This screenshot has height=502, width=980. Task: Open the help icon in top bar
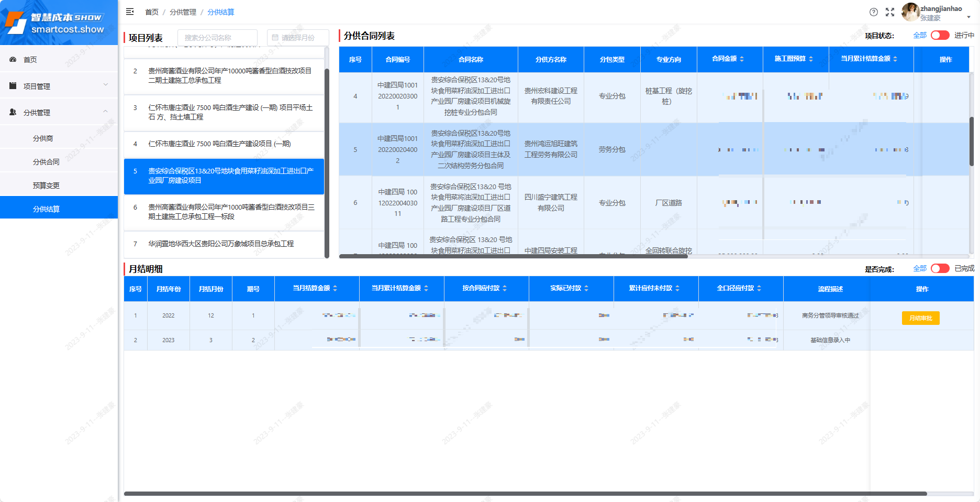click(x=873, y=12)
